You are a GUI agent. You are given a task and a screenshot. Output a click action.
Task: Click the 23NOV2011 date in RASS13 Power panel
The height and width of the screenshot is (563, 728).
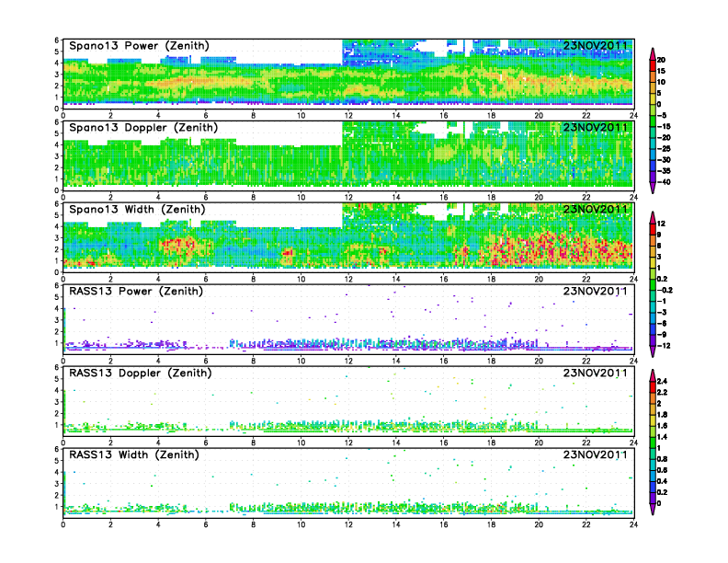point(596,292)
